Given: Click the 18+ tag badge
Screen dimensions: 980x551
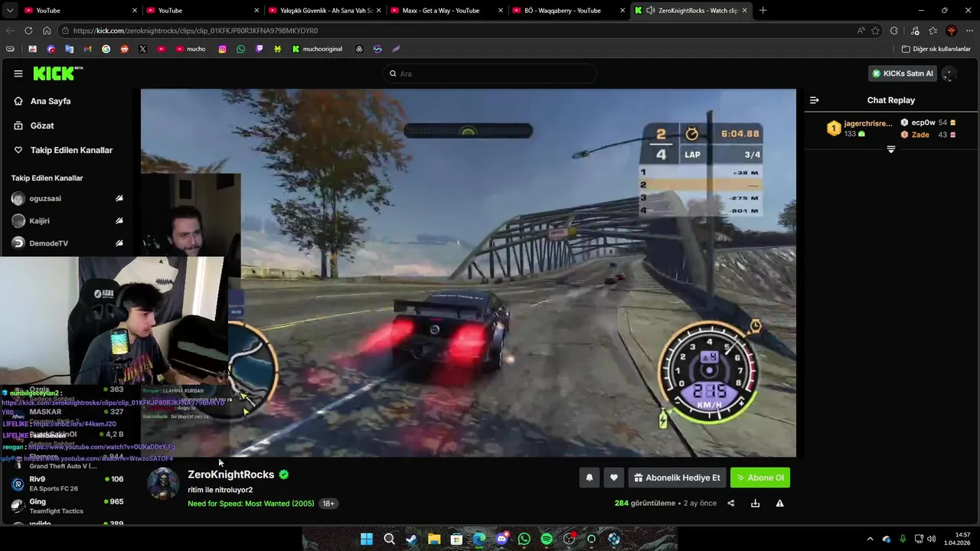Looking at the screenshot, I should click(328, 504).
